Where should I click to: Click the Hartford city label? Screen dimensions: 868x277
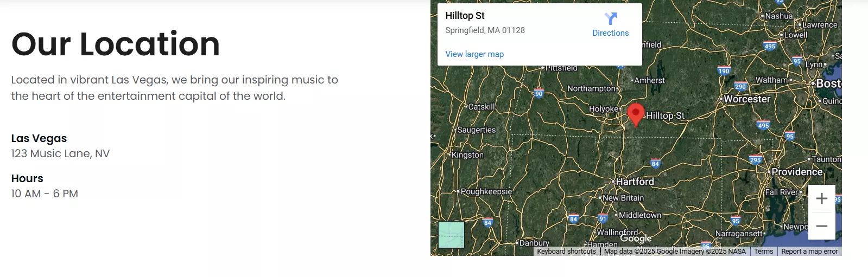pyautogui.click(x=635, y=182)
